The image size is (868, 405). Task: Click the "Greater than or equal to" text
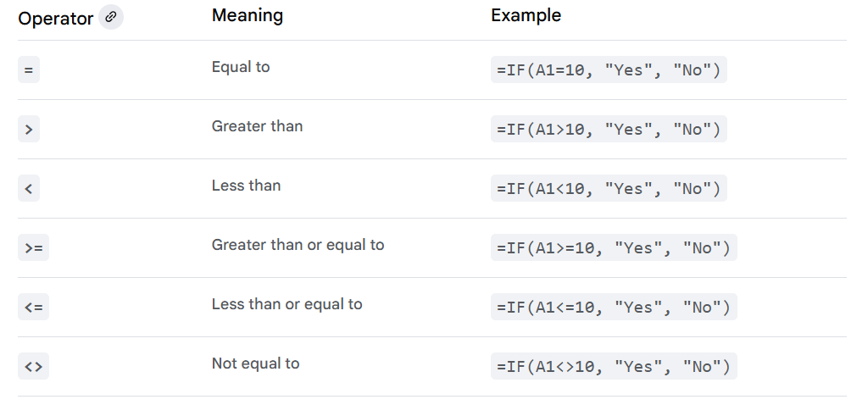click(x=298, y=245)
